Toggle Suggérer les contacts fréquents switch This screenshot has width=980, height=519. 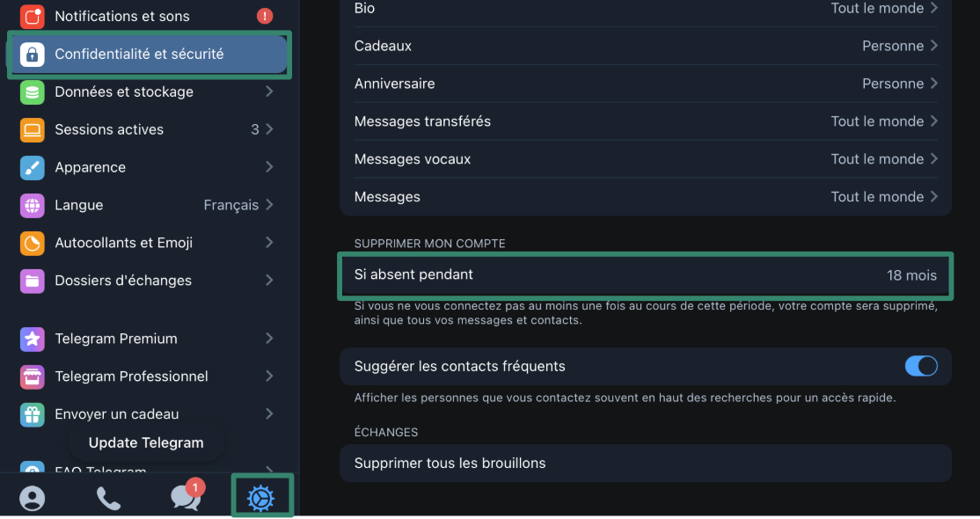pos(921,366)
